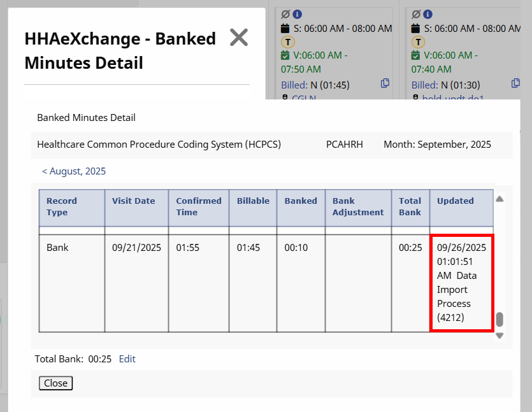532x412 pixels.
Task: Click the green verified calendar icon for V:06:00 AM - 07:40 AM
Action: coord(416,55)
